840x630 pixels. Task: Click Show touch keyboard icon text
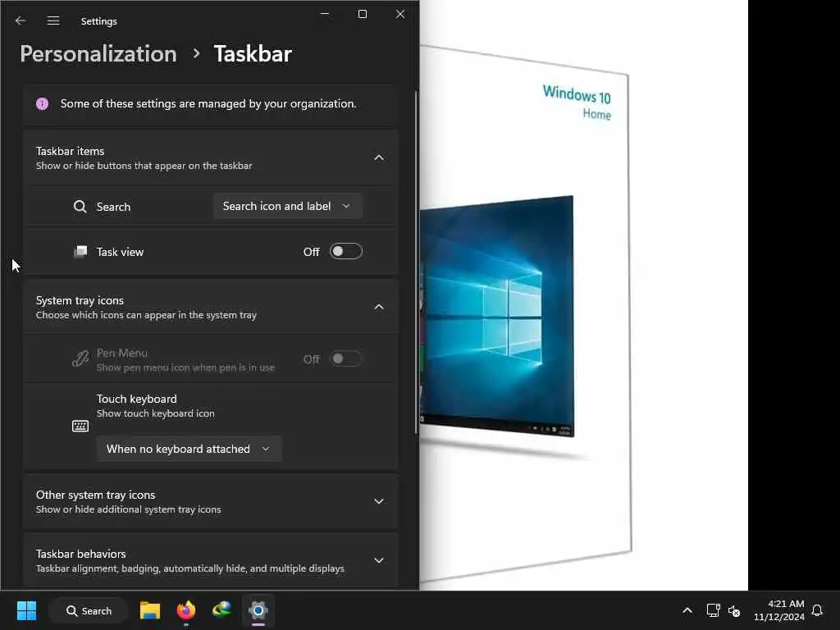tap(155, 413)
